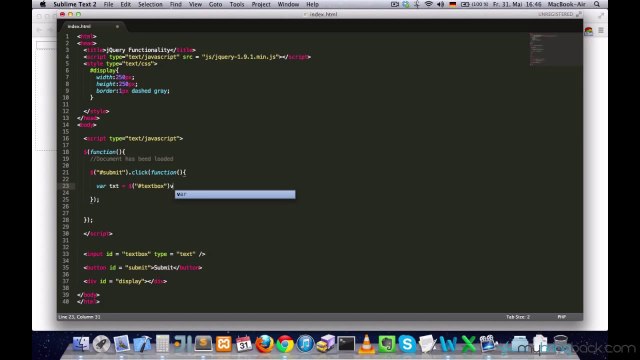Image resolution: width=640 pixels, height=360 pixels.
Task: Open Finder from the dock
Action: (81, 344)
